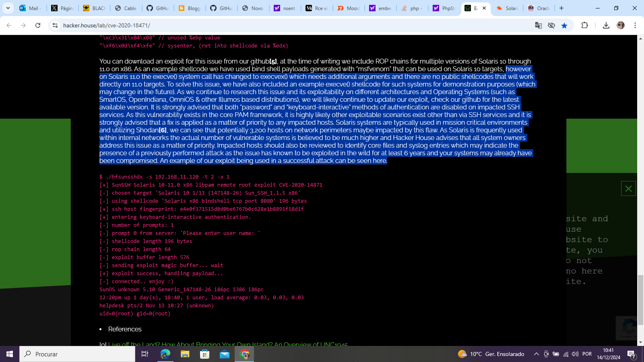Open the translate page icon

(x=539, y=25)
